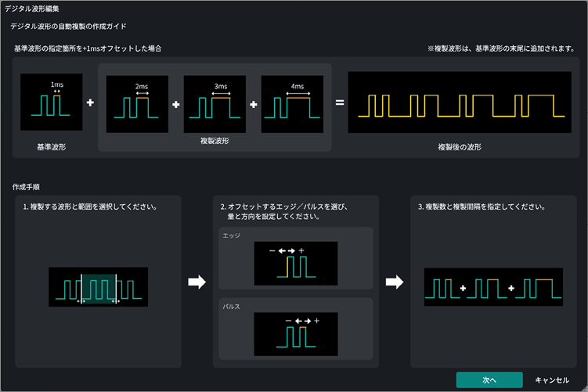Click the ※複製波形は note text
The image size is (588, 392).
(501, 49)
